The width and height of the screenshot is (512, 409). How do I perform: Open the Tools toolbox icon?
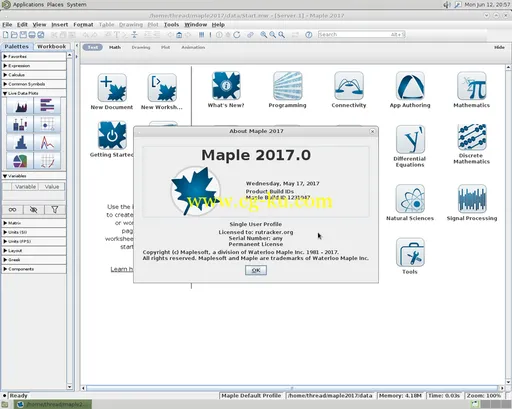pos(410,252)
